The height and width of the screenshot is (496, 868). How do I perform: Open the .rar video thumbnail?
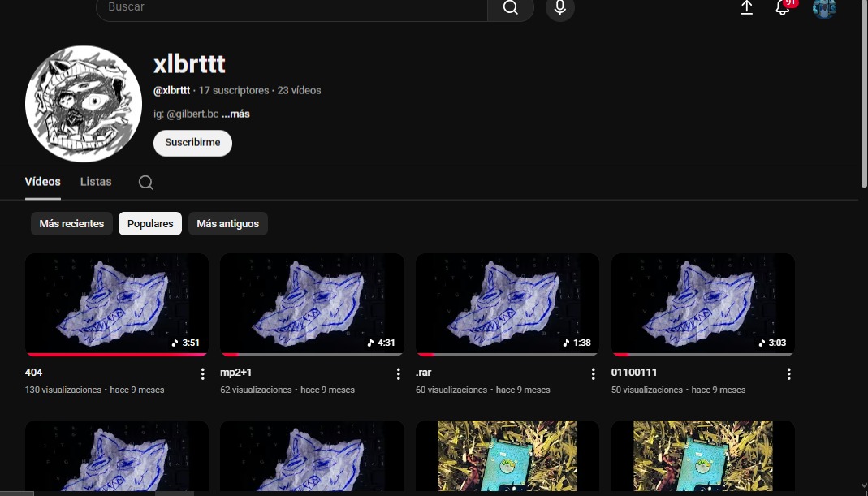(x=507, y=304)
